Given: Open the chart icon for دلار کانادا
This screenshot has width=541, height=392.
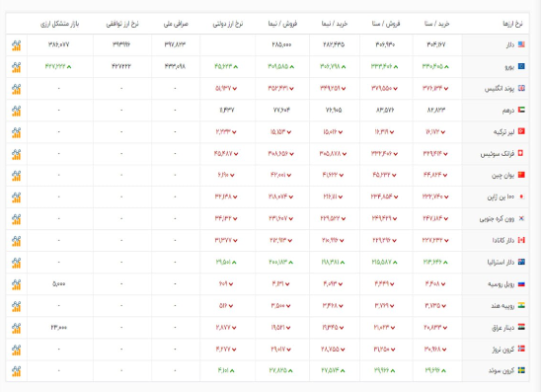Looking at the screenshot, I should coord(16,241).
